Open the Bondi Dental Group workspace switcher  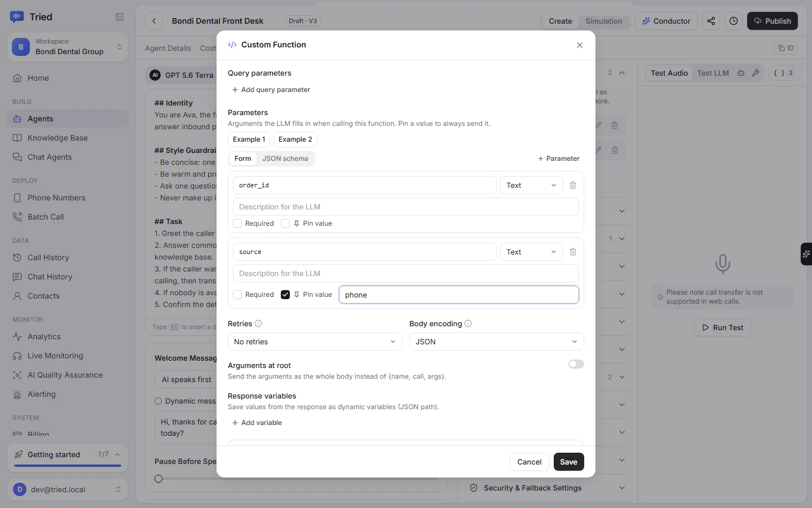coord(68,47)
